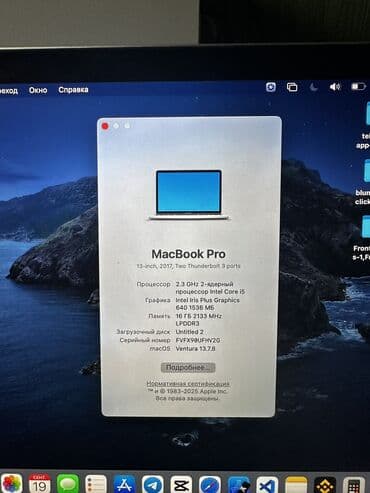Check battery status in menu bar

[x=358, y=87]
